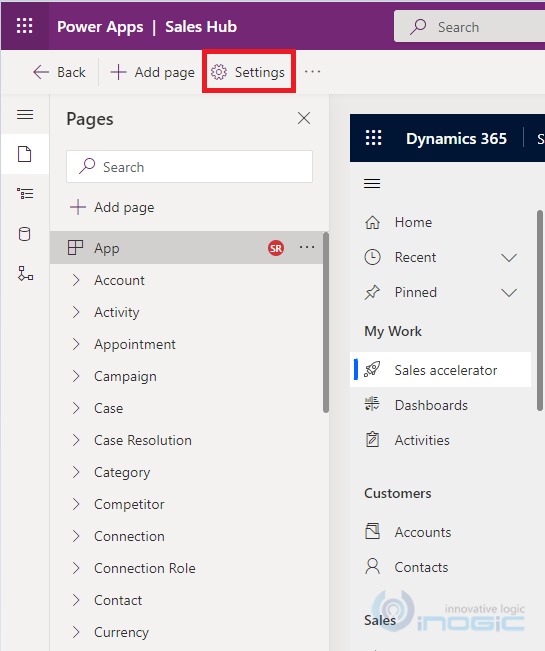Toggle the left rail hamburger menu
The width and height of the screenshot is (545, 651).
coord(25,114)
